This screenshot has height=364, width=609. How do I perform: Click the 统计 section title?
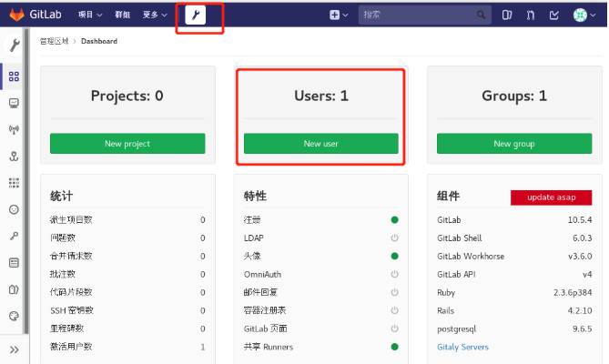(61, 196)
